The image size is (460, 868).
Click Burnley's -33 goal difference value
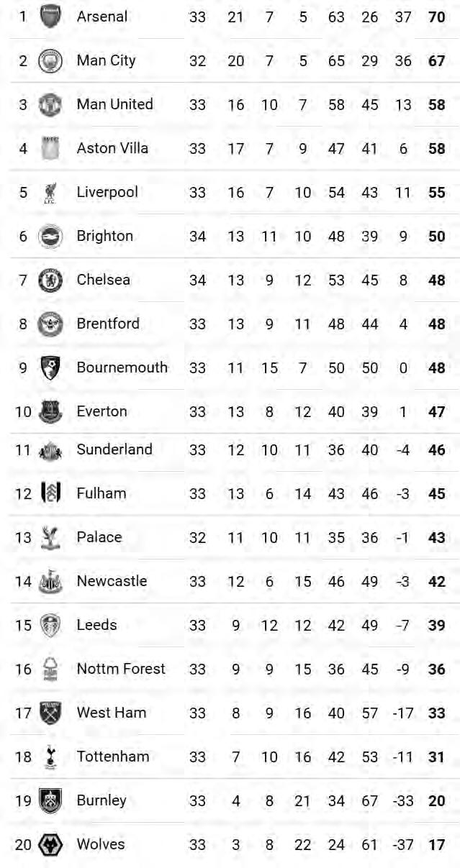pos(403,800)
